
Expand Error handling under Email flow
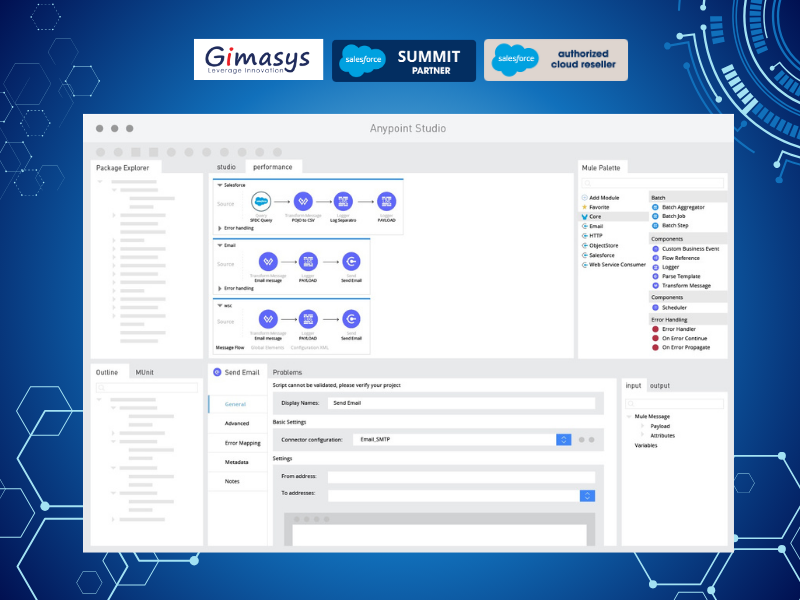(220, 288)
